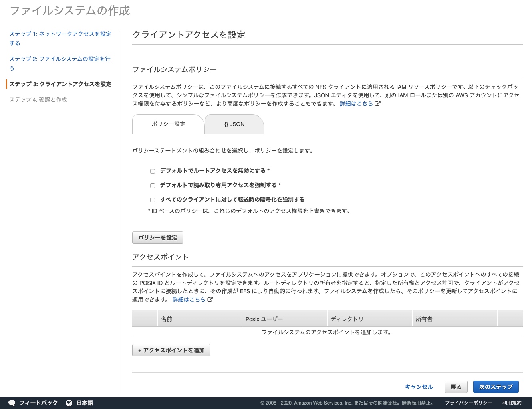The width and height of the screenshot is (532, 409).
Task: Switch to the {} JSON tab
Action: 234,124
